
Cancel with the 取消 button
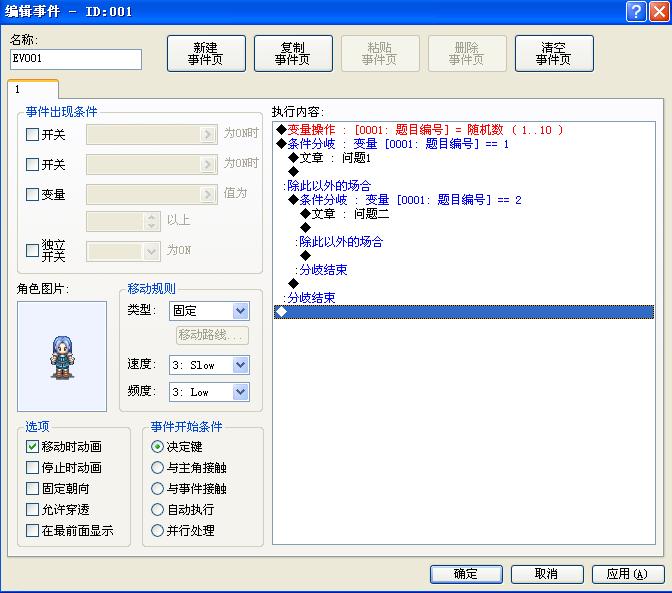pos(547,574)
